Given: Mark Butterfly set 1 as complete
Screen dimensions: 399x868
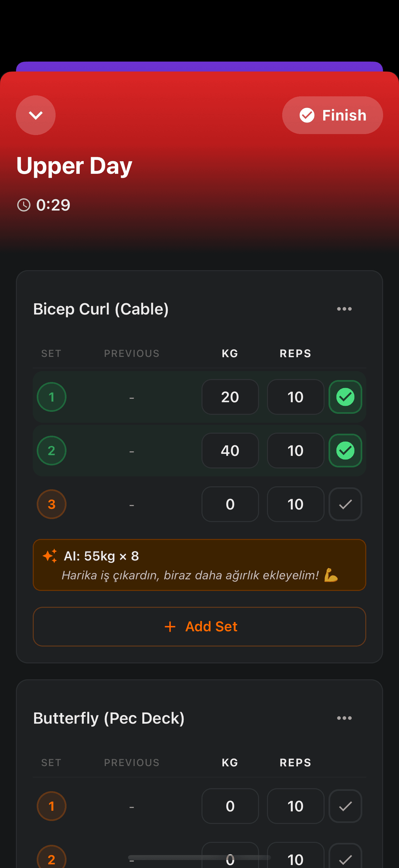Looking at the screenshot, I should [x=345, y=806].
